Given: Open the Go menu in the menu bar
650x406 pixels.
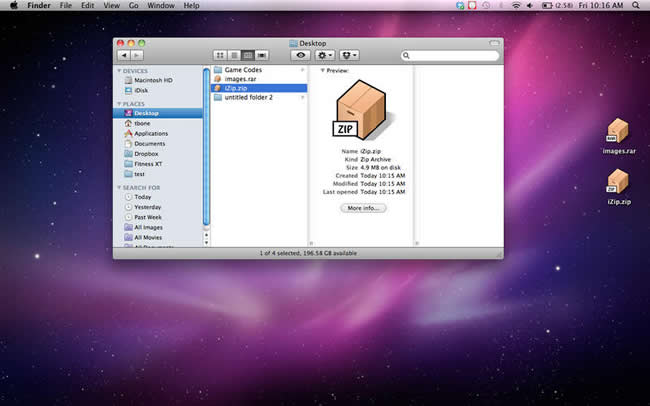Looking at the screenshot, I should tap(133, 5).
